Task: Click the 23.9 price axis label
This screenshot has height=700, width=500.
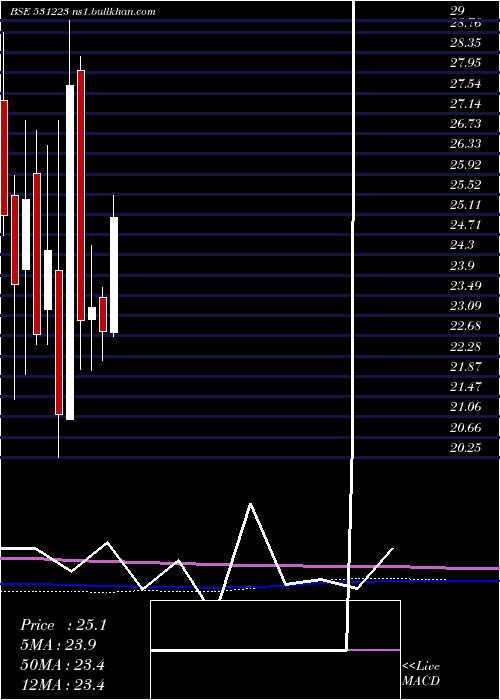Action: (462, 266)
